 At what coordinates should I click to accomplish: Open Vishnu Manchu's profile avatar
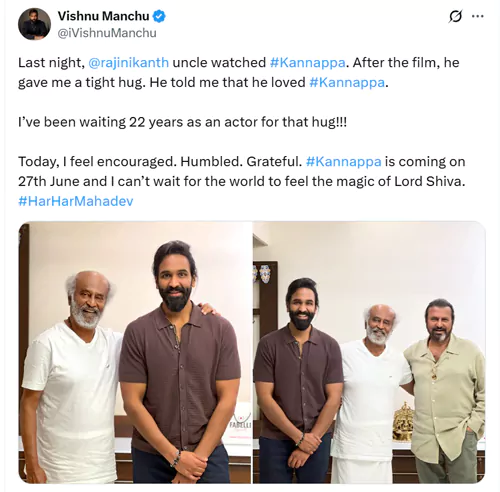coord(34,24)
